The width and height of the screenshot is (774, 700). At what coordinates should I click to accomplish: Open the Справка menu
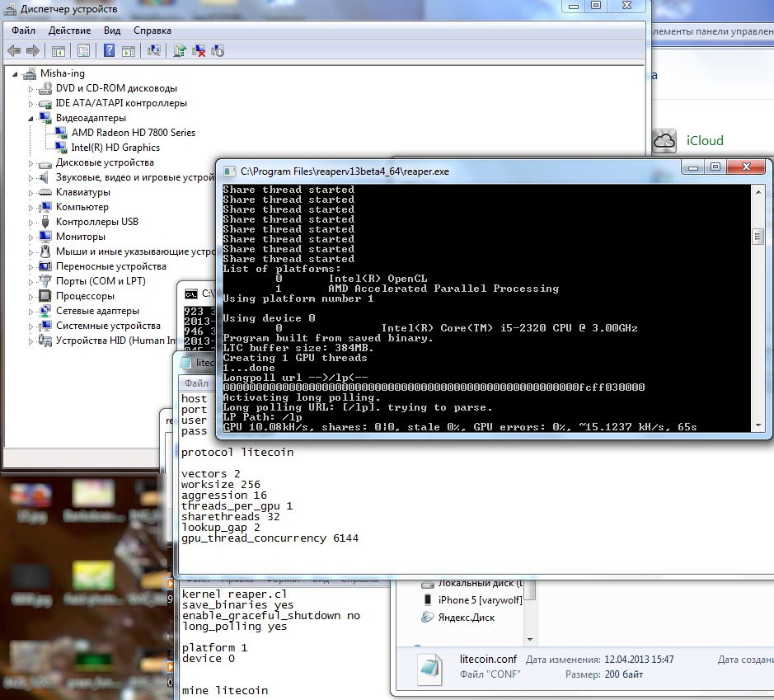152,31
